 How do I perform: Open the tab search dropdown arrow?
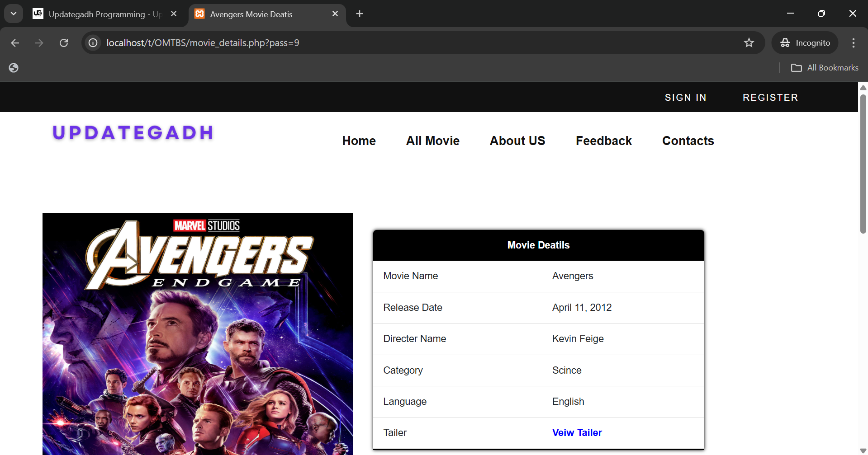coord(14,14)
